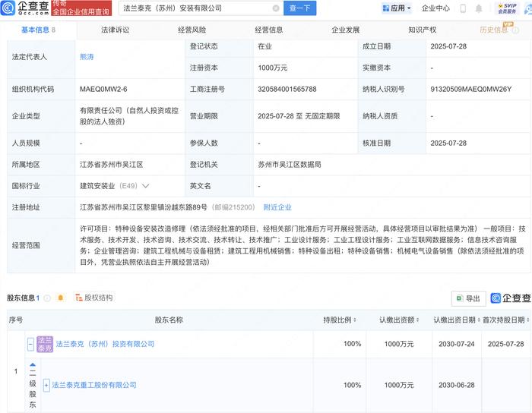Switch to 企业发展 tab
Image resolution: width=532 pixels, height=413 pixels.
click(x=345, y=30)
